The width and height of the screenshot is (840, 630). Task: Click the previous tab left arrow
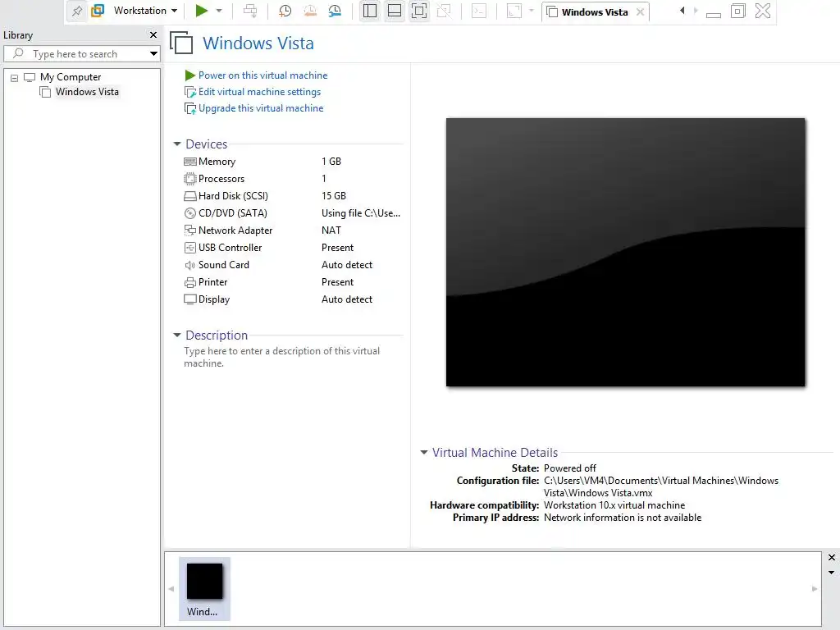pos(682,11)
